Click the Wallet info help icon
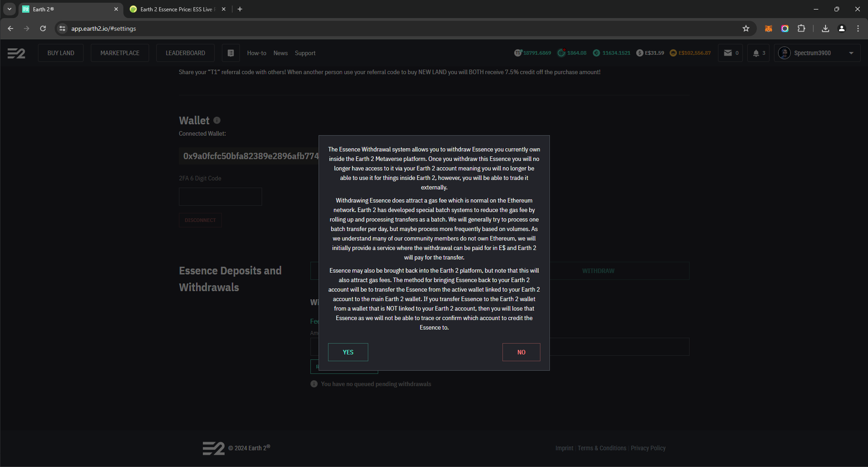868x467 pixels. click(217, 120)
